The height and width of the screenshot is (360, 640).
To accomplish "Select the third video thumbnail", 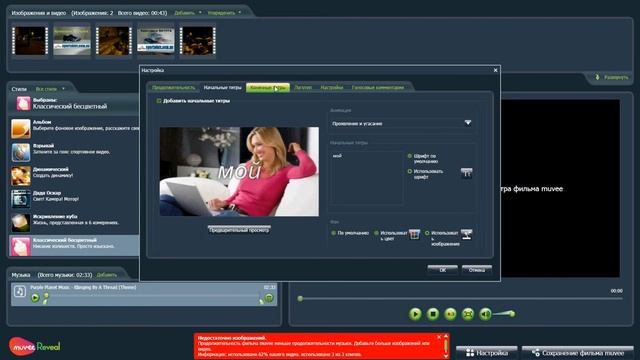I will click(114, 41).
